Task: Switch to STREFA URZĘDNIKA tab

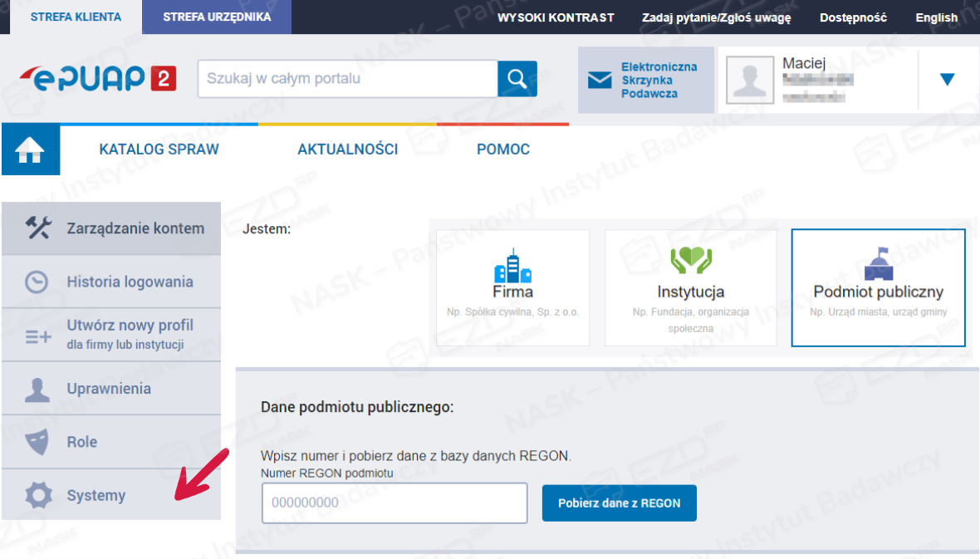Action: click(217, 17)
